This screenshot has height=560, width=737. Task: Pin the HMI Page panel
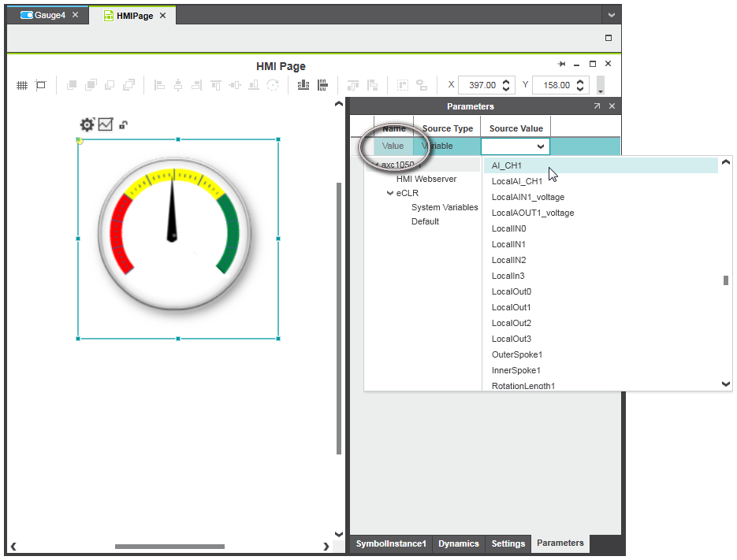[x=562, y=65]
